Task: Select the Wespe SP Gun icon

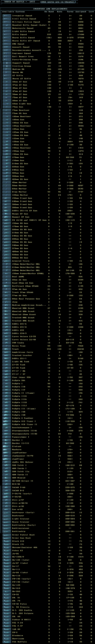Action: point(7,214)
